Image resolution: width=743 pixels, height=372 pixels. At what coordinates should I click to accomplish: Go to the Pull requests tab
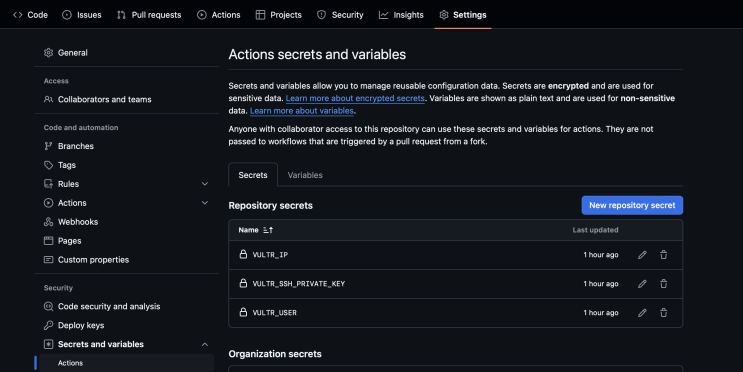pyautogui.click(x=149, y=15)
